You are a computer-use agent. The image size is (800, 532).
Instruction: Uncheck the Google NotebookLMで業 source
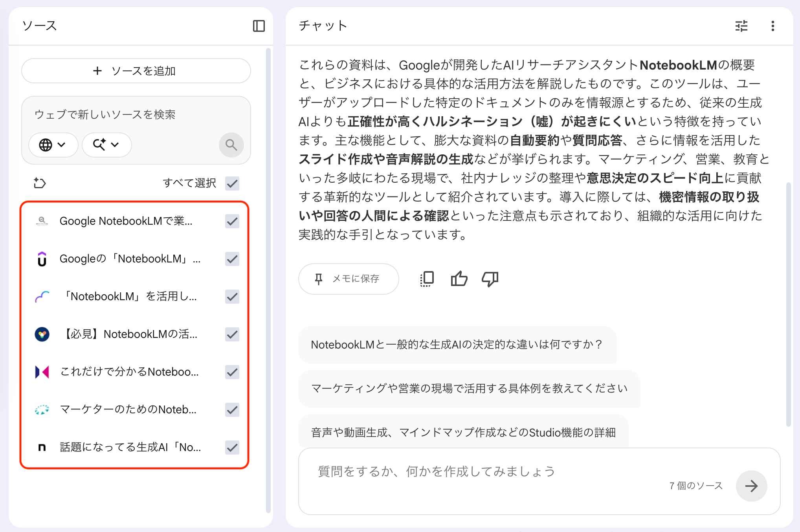[232, 221]
